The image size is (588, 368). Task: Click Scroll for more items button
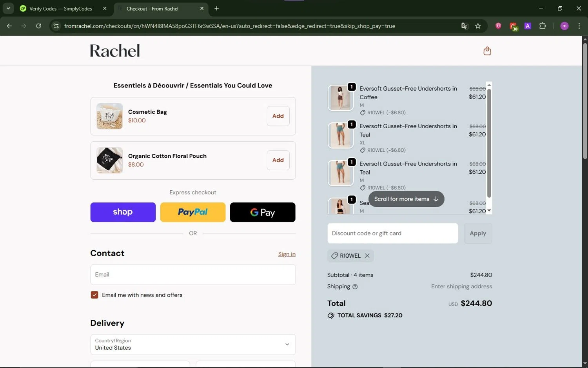click(406, 199)
